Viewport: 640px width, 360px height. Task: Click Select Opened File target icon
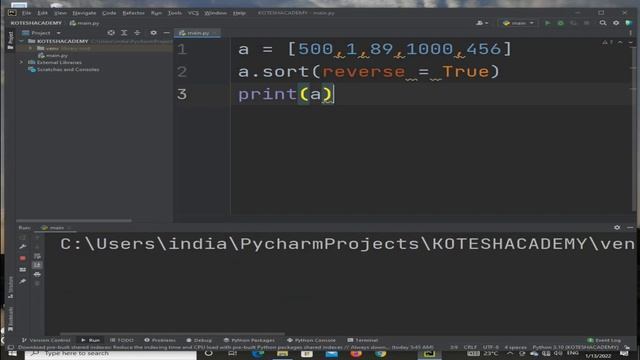click(111, 33)
